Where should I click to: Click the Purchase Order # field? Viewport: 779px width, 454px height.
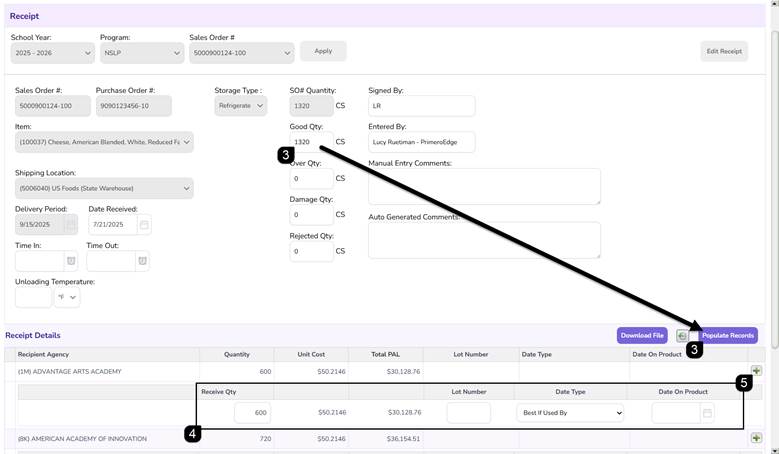(x=134, y=106)
